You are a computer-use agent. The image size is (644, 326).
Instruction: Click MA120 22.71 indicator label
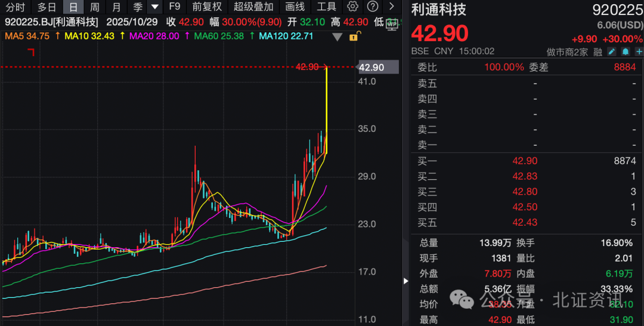(286, 36)
